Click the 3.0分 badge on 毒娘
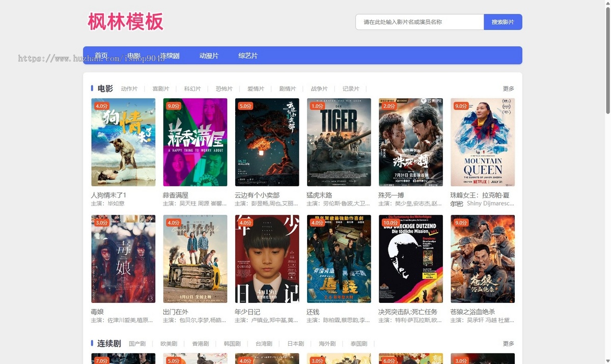Viewport: 611px width, 364px height. click(102, 222)
